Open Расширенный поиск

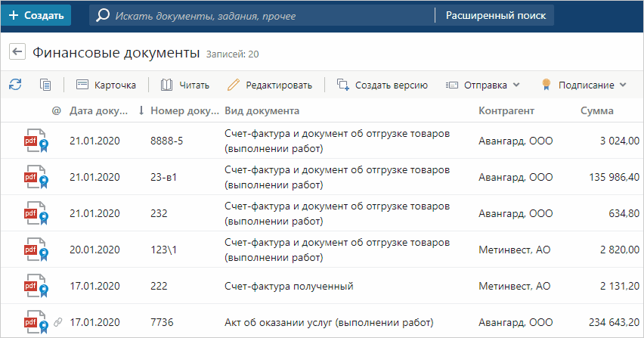click(x=494, y=15)
